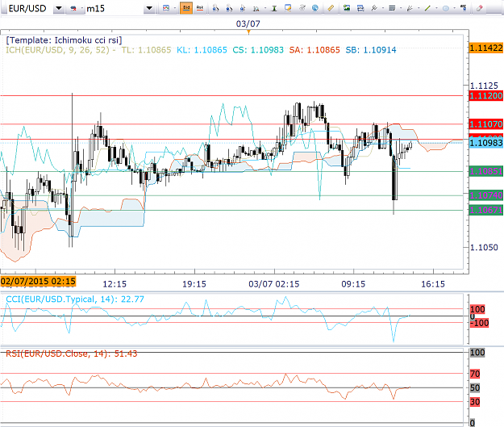Click the blue globe icon
504x427 pixels.
(x=315, y=8)
